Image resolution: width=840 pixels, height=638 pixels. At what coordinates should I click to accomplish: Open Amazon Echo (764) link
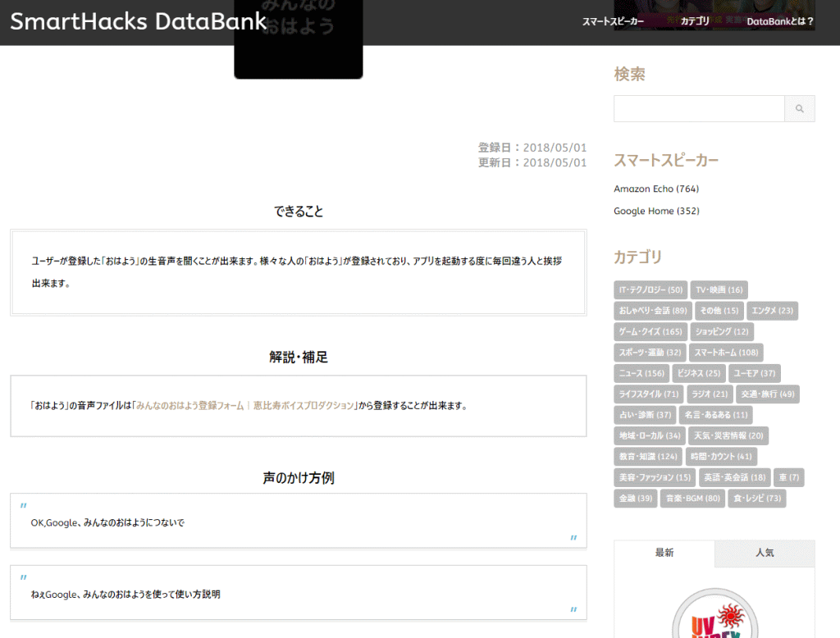656,189
